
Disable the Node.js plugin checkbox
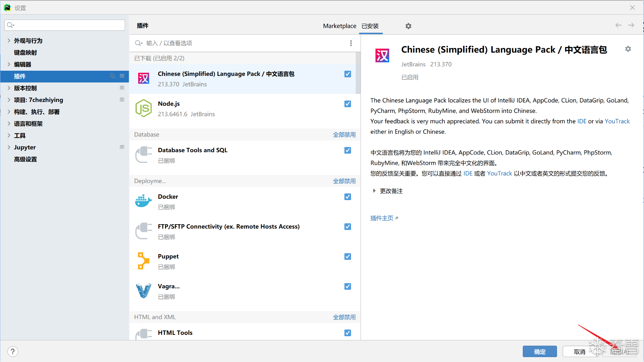click(347, 104)
